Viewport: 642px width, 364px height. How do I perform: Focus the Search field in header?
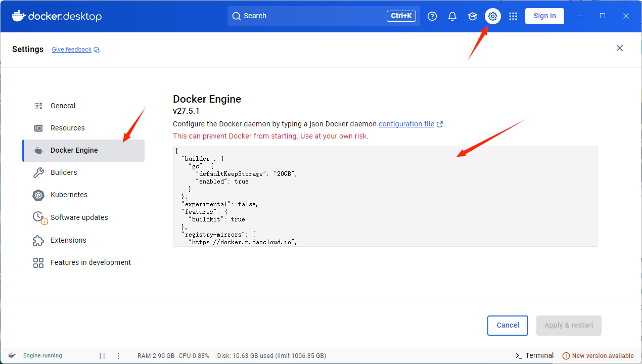(x=324, y=16)
